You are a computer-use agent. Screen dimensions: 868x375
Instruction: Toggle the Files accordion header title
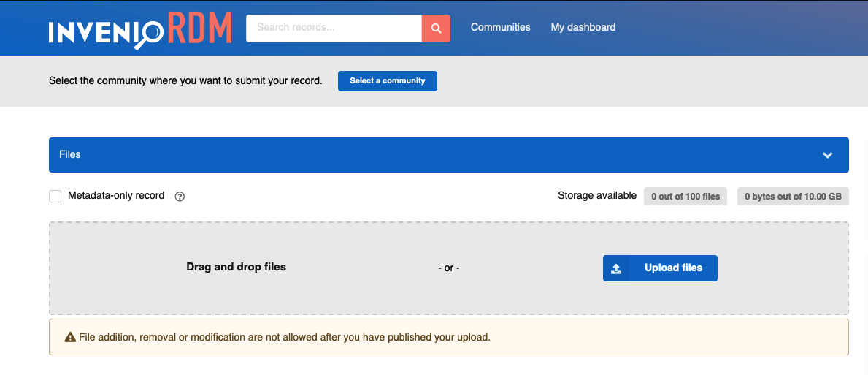(70, 155)
